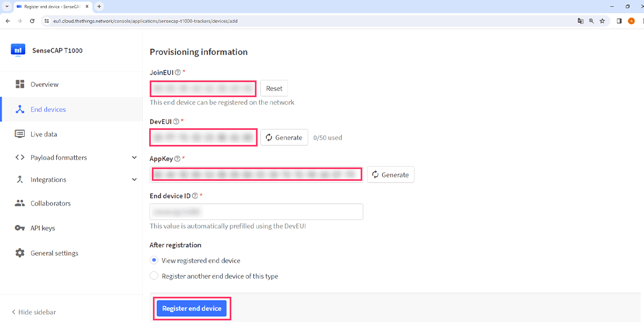This screenshot has height=322, width=644.
Task: Click the Live data list icon
Action: (20, 134)
